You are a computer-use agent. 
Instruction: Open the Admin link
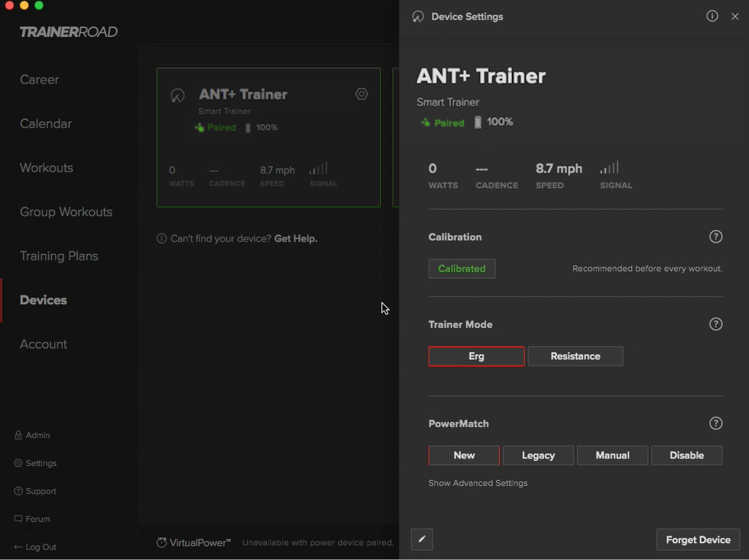pyautogui.click(x=32, y=435)
